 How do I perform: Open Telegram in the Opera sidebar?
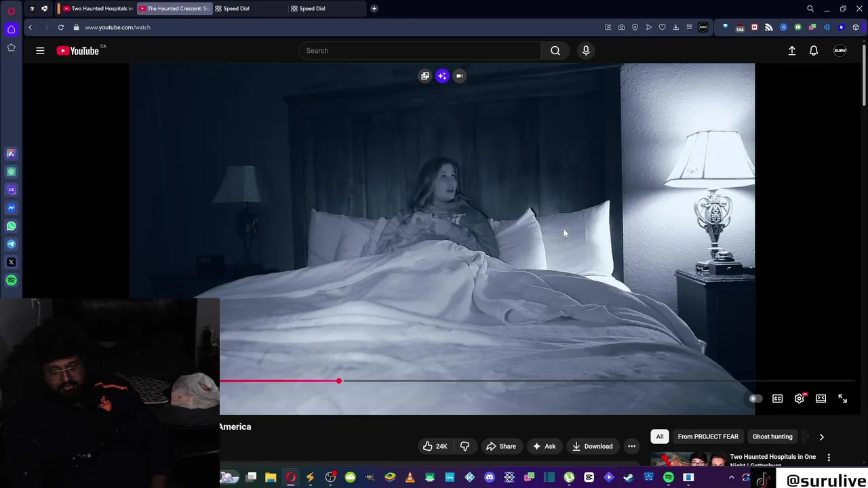click(x=11, y=244)
